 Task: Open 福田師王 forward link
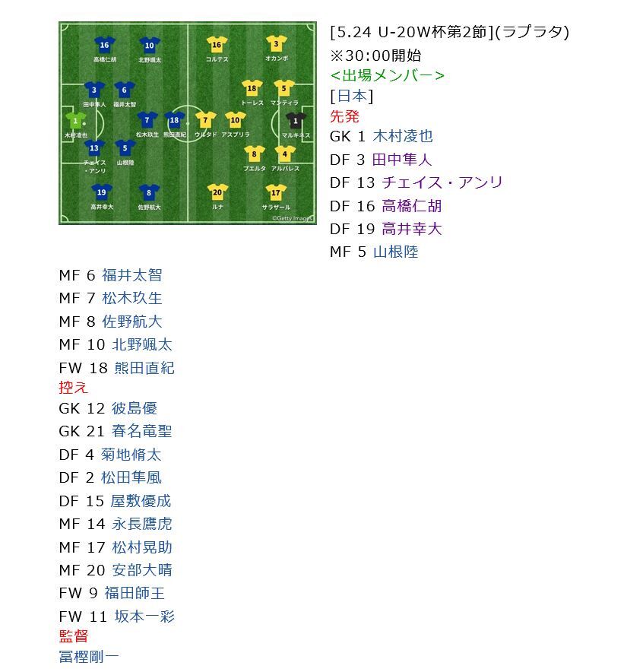click(135, 593)
